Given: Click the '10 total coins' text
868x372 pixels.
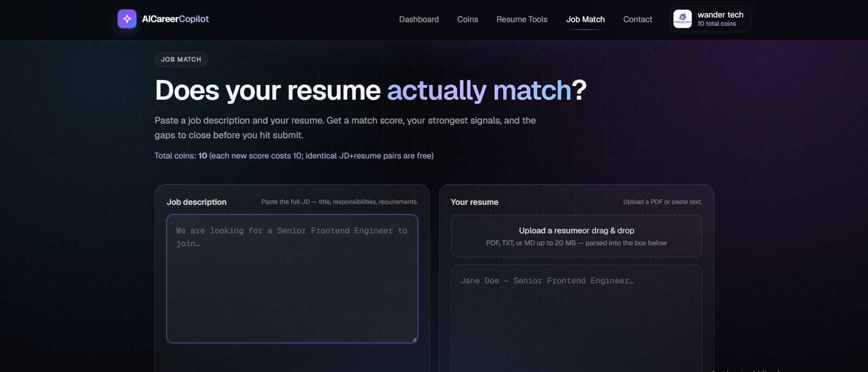Looking at the screenshot, I should [717, 24].
